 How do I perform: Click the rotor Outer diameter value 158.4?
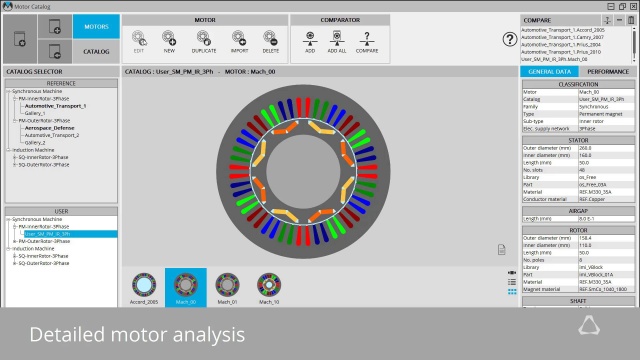pyautogui.click(x=607, y=238)
